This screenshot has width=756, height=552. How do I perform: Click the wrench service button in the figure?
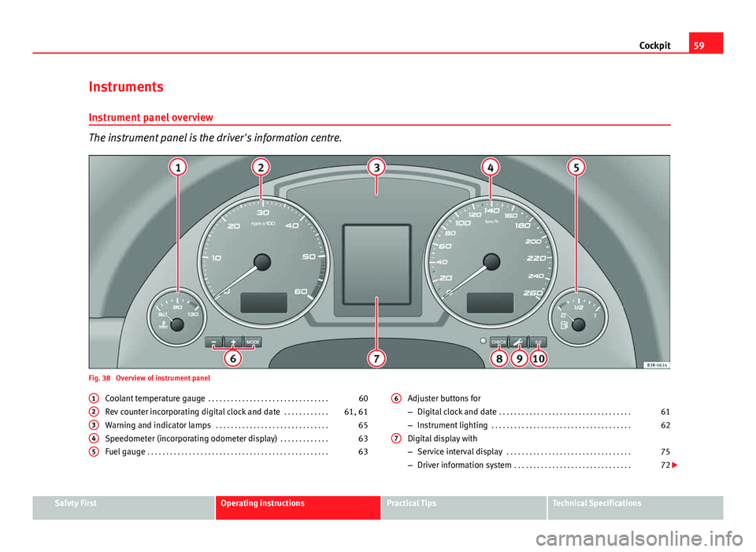tap(518, 342)
